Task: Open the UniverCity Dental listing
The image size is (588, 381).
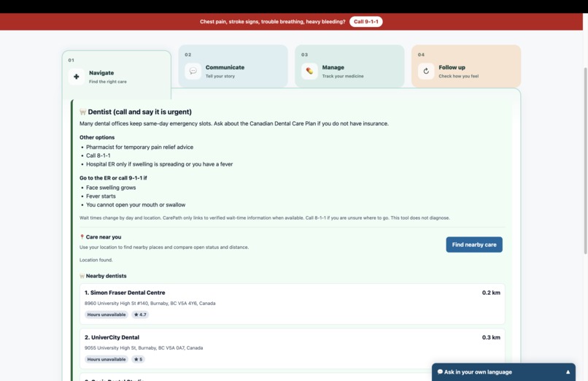Action: [292, 348]
